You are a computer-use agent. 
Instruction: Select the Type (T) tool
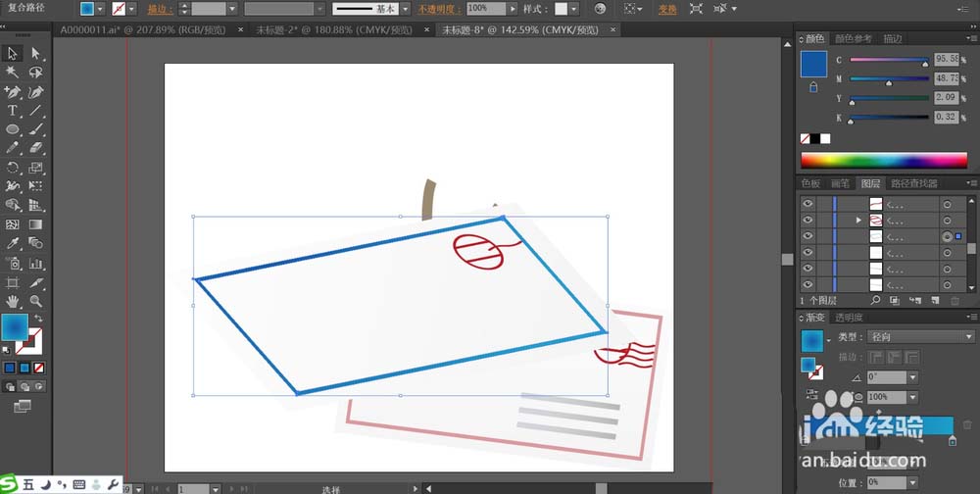tap(13, 111)
